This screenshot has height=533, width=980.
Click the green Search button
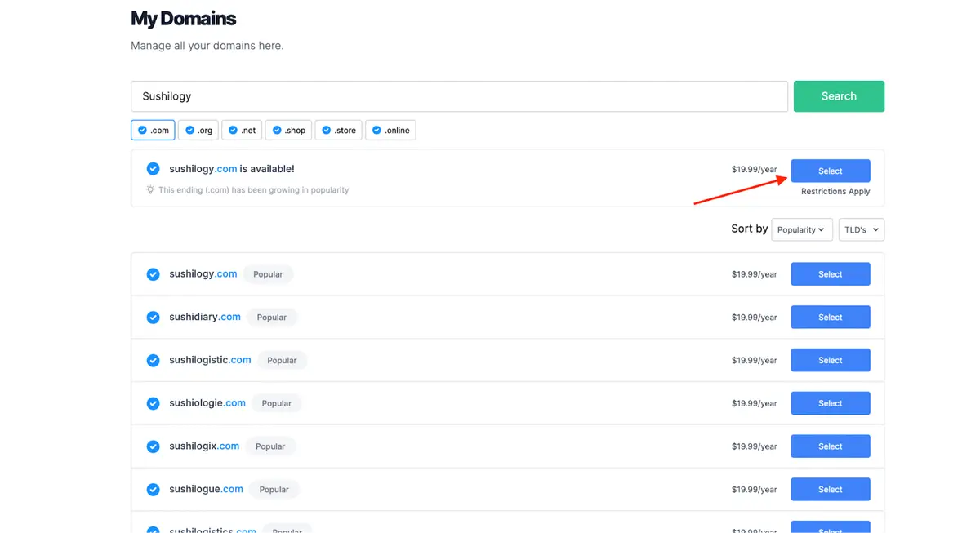839,95
